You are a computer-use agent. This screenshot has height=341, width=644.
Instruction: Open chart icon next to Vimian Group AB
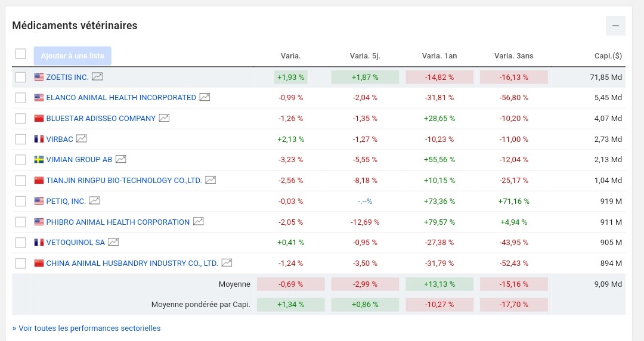(x=120, y=159)
